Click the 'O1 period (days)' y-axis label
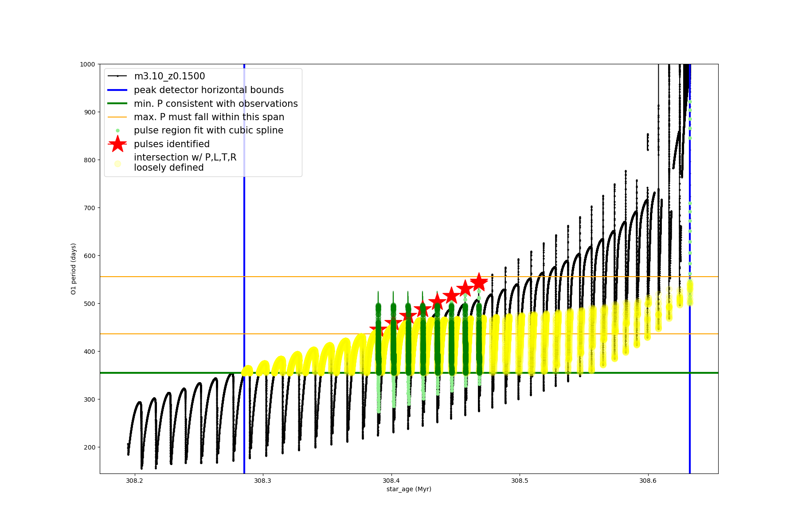 click(x=74, y=269)
